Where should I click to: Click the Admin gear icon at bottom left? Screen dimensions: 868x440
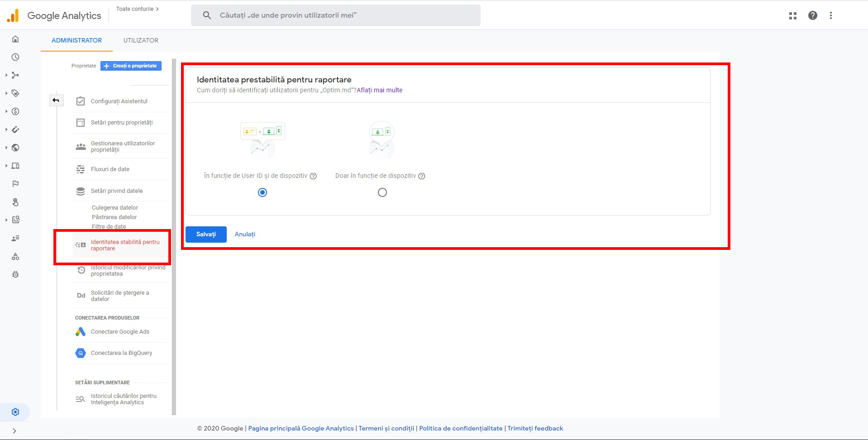pyautogui.click(x=15, y=412)
